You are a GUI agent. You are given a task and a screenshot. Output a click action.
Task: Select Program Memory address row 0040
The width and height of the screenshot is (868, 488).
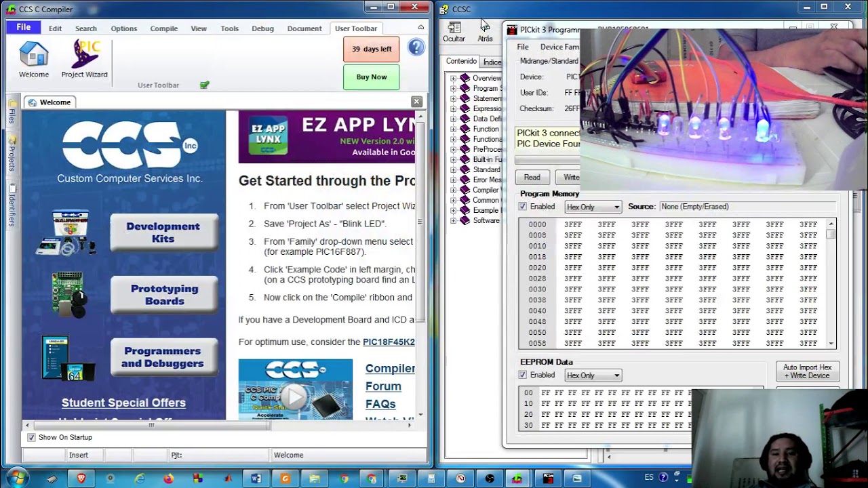tap(537, 311)
